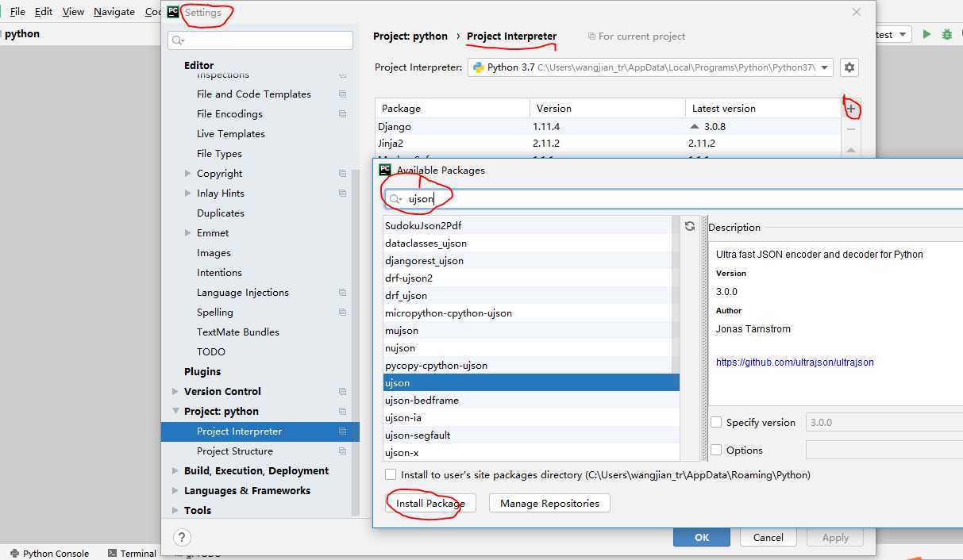This screenshot has height=560, width=963.
Task: Click the package search field containing ujson
Action: 673,199
